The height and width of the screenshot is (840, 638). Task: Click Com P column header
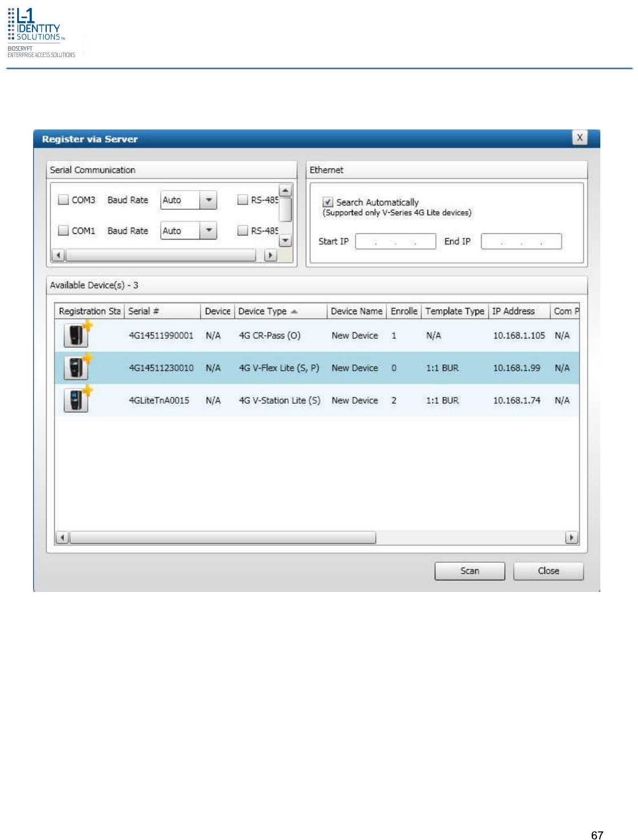tap(565, 311)
